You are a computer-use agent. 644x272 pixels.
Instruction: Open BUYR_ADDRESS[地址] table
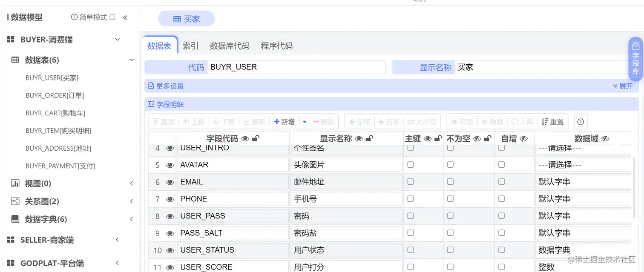(58, 148)
